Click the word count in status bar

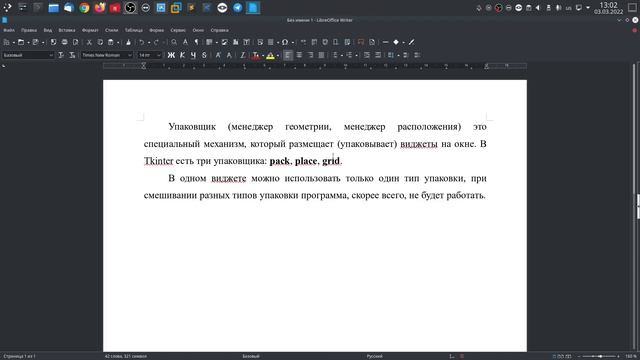[126, 356]
